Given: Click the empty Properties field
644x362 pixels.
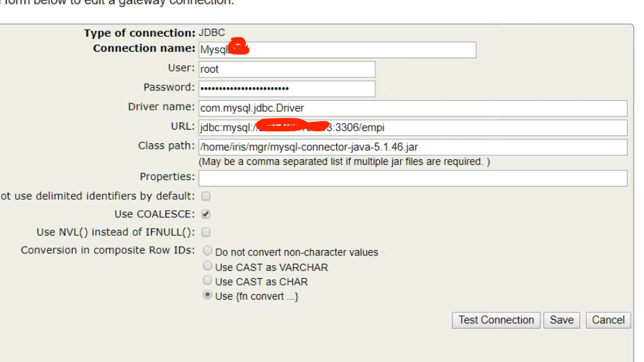Looking at the screenshot, I should (x=412, y=177).
